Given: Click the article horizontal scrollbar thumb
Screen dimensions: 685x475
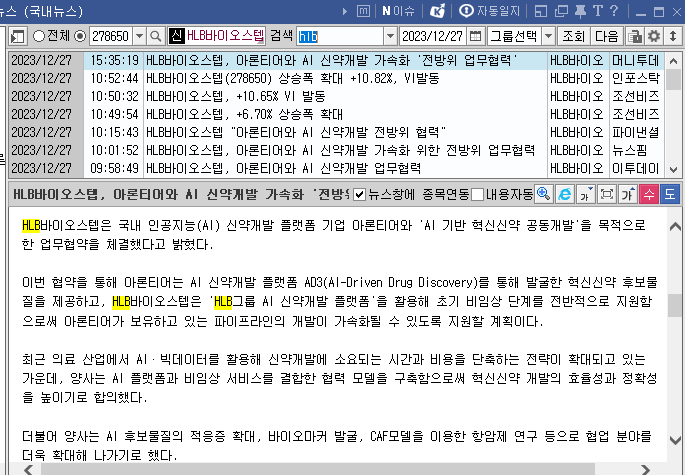Looking at the screenshot, I should pyautogui.click(x=318, y=470).
